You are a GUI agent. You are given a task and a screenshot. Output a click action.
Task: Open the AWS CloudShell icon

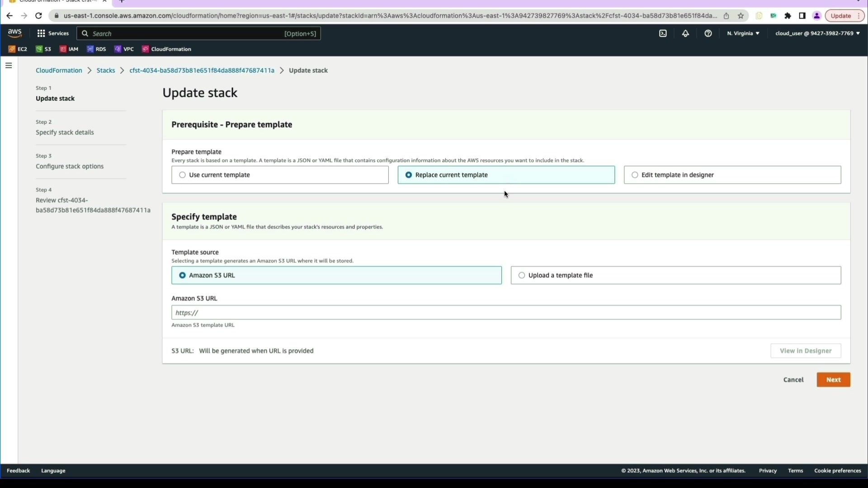point(663,33)
